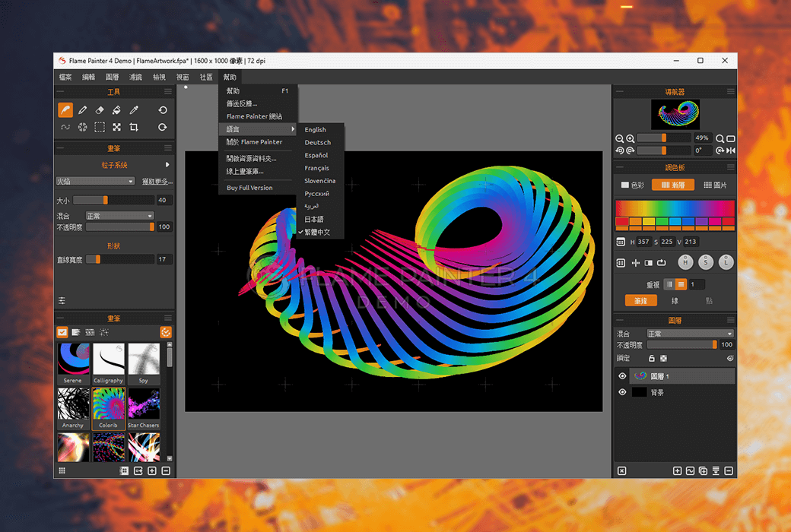Select the flame brush tool
The height and width of the screenshot is (532, 791).
click(65, 110)
